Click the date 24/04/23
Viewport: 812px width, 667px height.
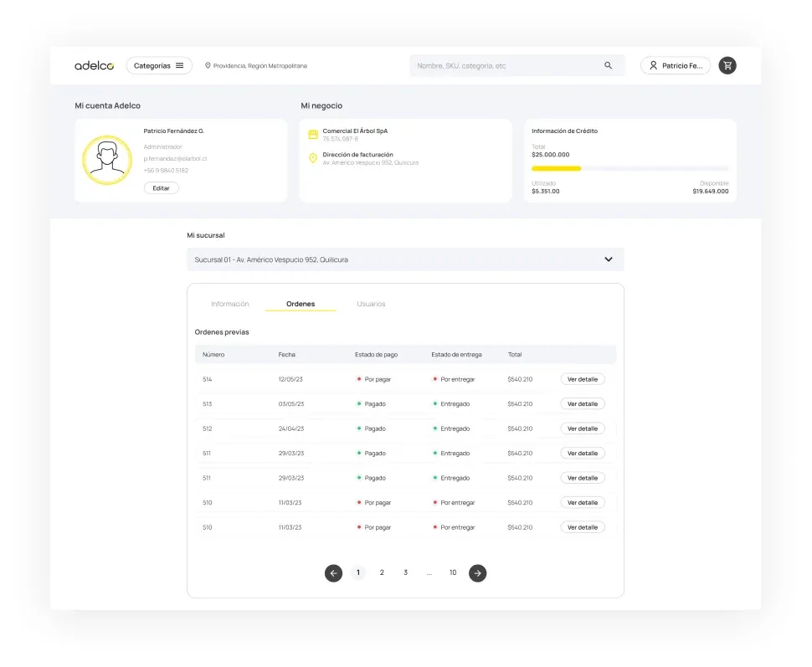coord(291,428)
